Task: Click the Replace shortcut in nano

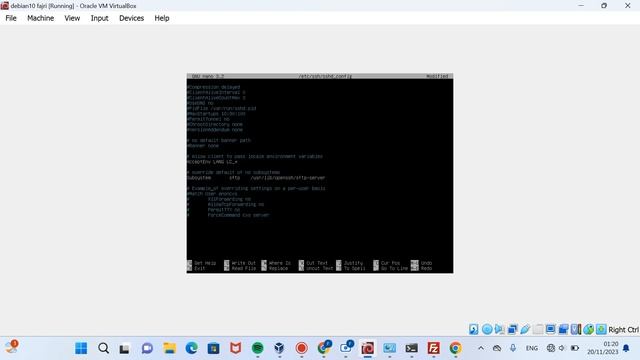Action: coord(275,269)
